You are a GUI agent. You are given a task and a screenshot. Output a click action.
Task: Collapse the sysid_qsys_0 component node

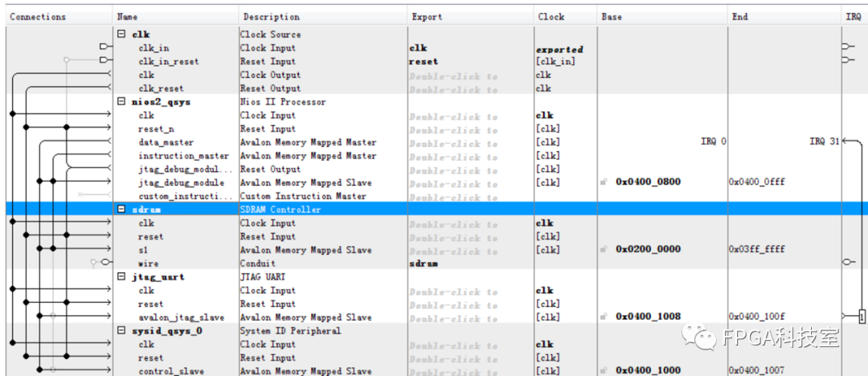[x=122, y=330]
